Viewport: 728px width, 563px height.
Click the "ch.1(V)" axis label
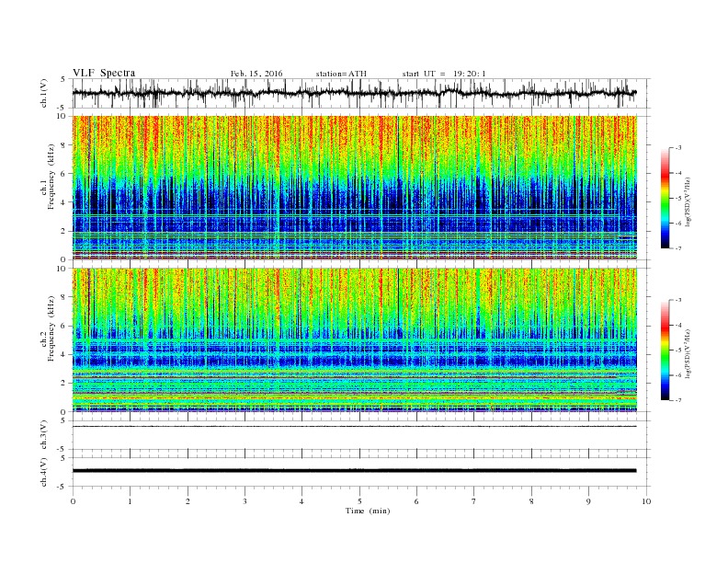[x=44, y=93]
